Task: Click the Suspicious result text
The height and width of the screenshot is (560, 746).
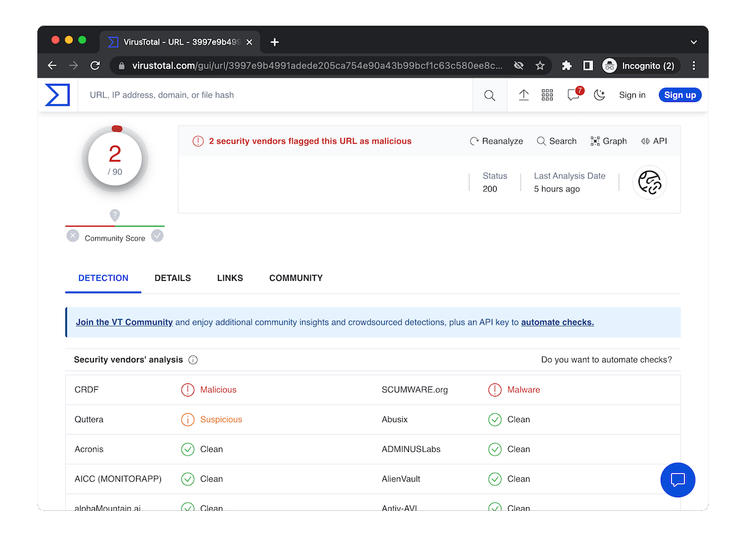Action: coord(221,420)
